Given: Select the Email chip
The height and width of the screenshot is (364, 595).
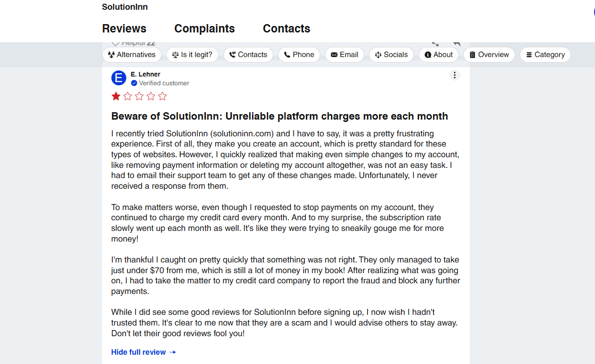Looking at the screenshot, I should 344,55.
